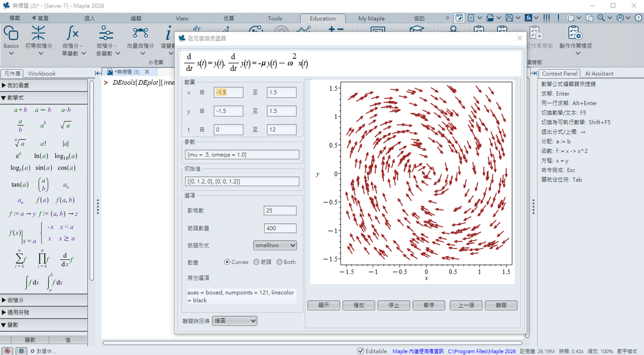Screen dimensions: 644x355
Task: Open the 向量微積分 vector calculus icon
Action: pos(140,34)
